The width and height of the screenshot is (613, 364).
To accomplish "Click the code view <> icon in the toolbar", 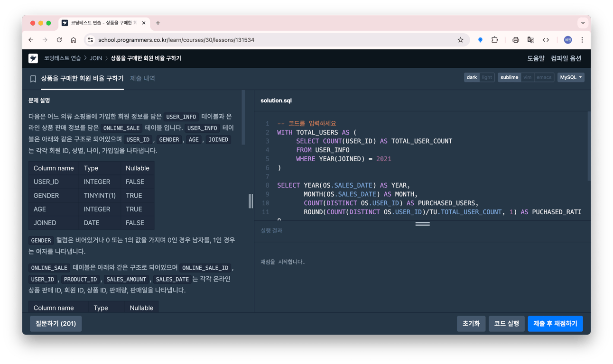I will 546,40.
